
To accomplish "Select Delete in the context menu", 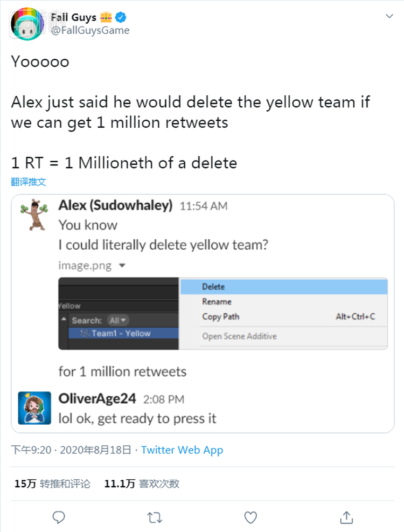I will click(x=213, y=287).
